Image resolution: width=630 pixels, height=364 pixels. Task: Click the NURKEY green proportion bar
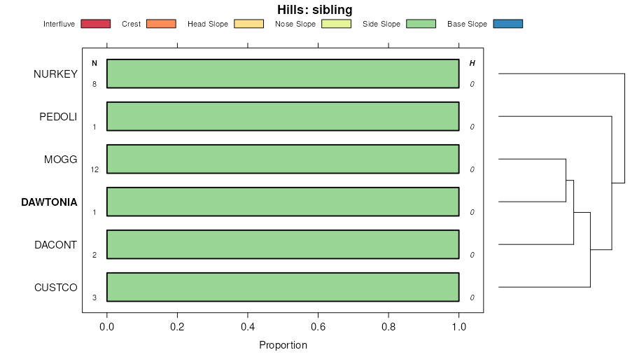coord(283,73)
